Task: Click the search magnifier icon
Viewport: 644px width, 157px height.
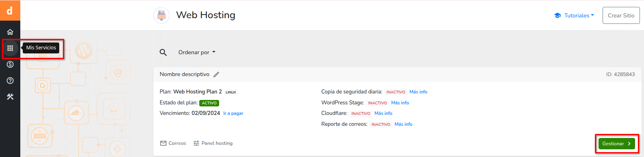Action: point(163,52)
